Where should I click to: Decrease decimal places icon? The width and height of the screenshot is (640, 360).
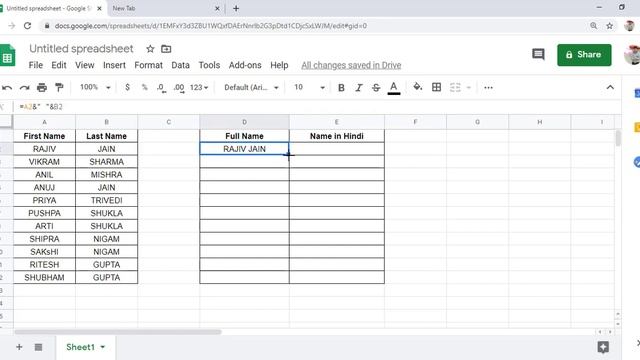(x=162, y=88)
